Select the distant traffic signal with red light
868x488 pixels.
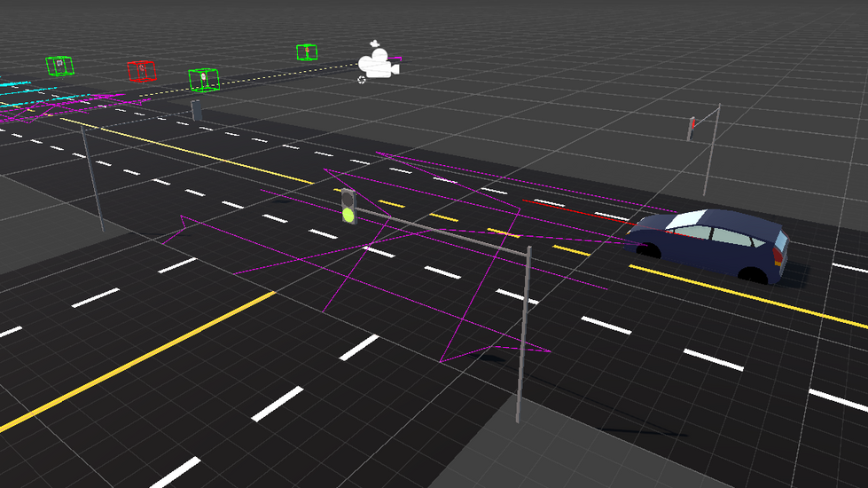pos(692,129)
